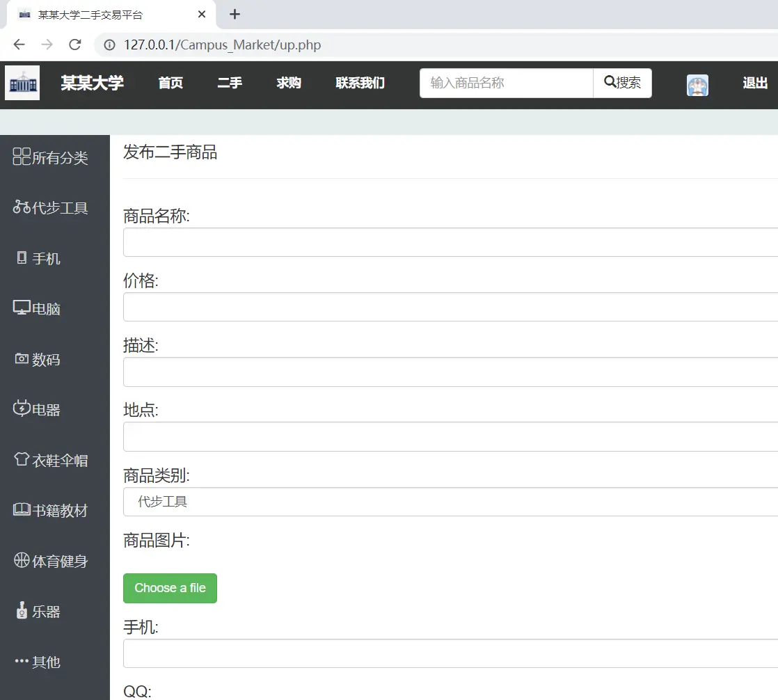Click the site info icon in the address bar
This screenshot has width=778, height=700.
[x=109, y=45]
